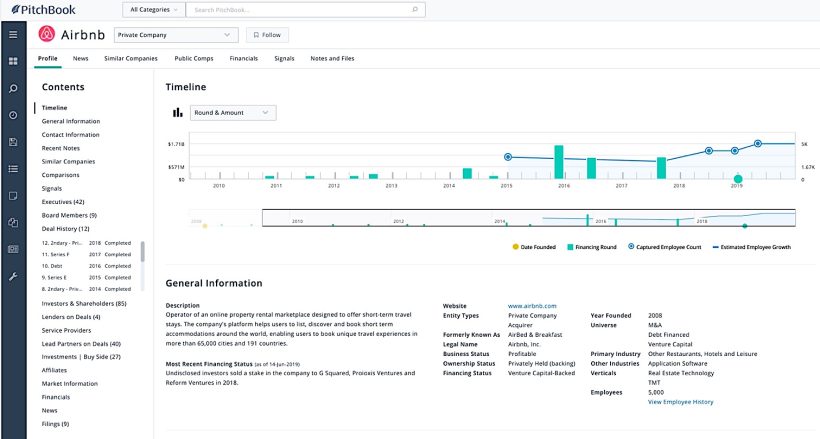Screen dimensions: 820x439
Task: Open the dashboard grid icon
Action: [x=13, y=61]
